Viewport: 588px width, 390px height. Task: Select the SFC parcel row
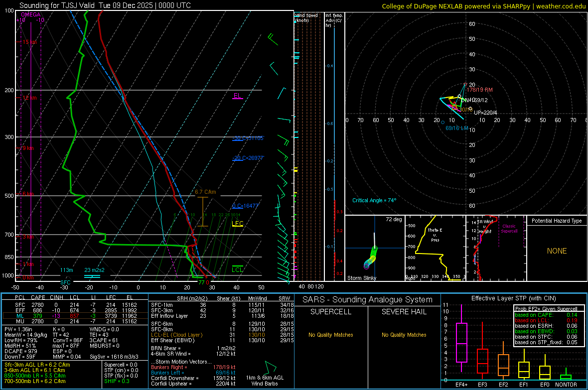coord(75,305)
